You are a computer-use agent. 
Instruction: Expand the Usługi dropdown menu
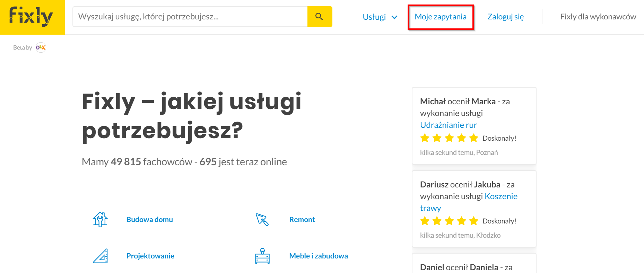[380, 17]
